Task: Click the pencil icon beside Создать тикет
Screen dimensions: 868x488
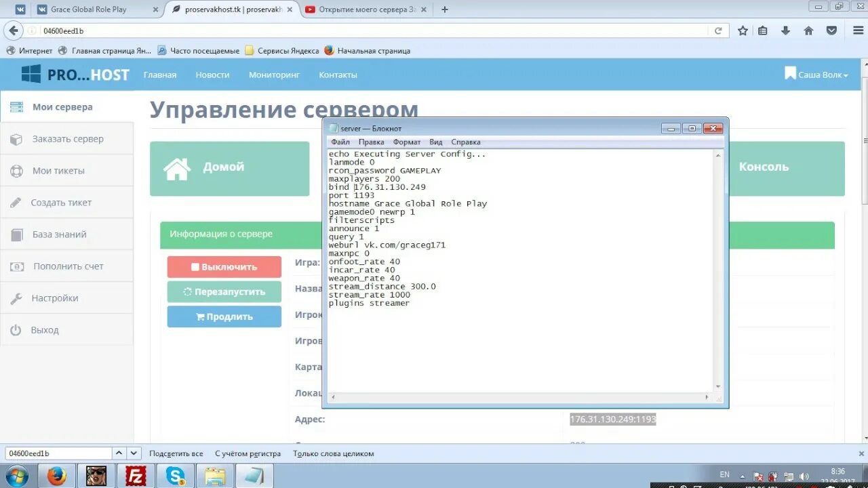Action: [x=16, y=203]
